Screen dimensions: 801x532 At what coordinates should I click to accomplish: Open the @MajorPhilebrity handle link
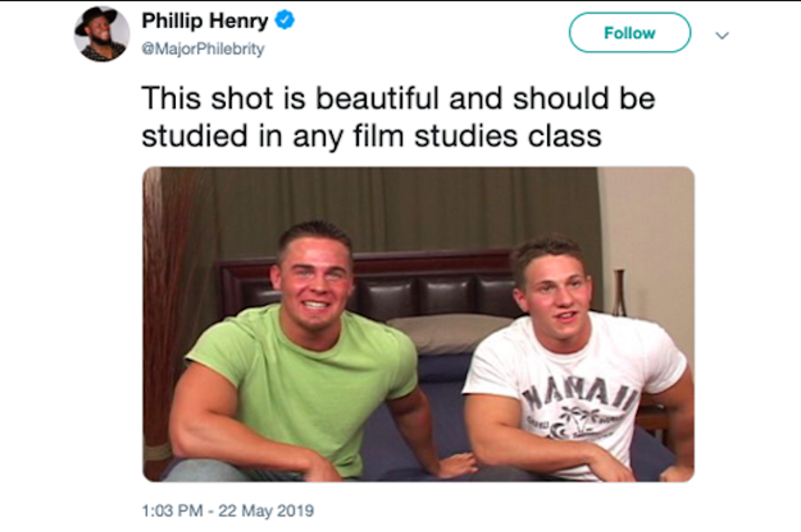(202, 49)
